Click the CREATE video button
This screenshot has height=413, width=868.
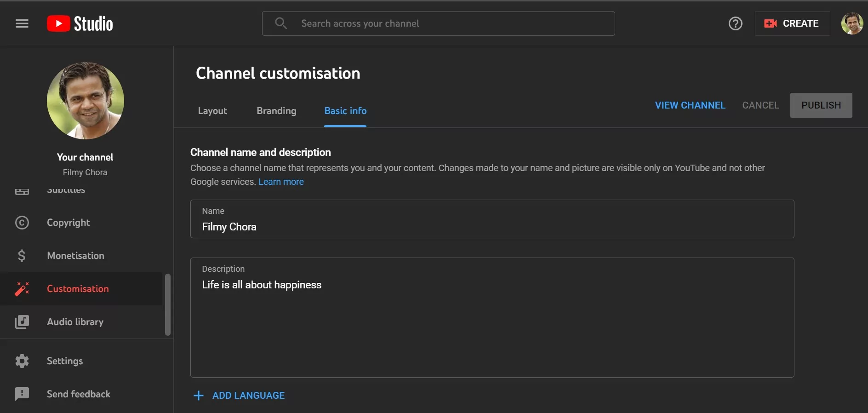tap(792, 23)
